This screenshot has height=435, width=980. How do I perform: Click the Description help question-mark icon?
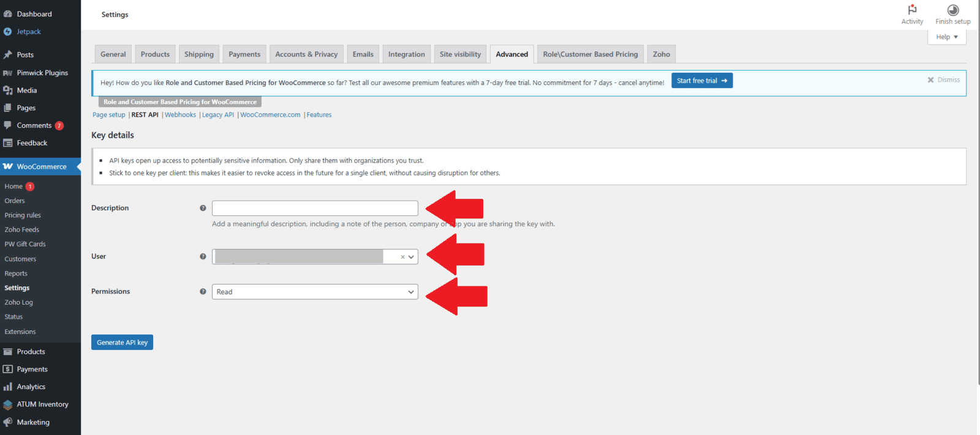point(203,208)
